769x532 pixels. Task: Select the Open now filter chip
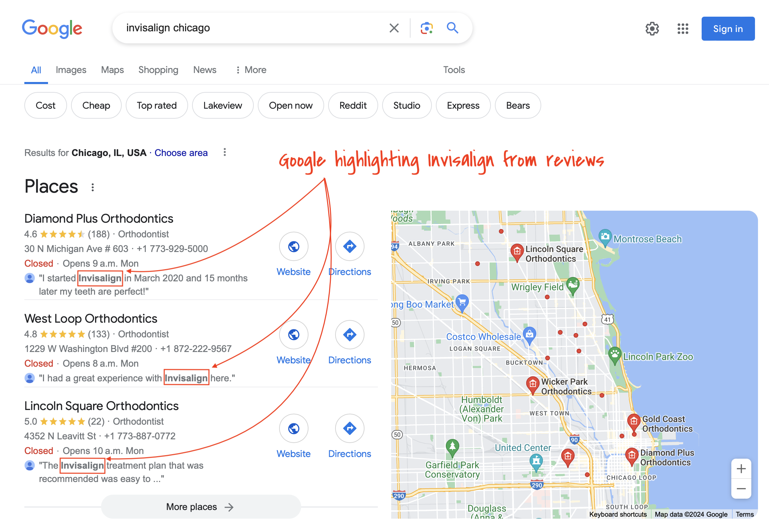(x=290, y=106)
